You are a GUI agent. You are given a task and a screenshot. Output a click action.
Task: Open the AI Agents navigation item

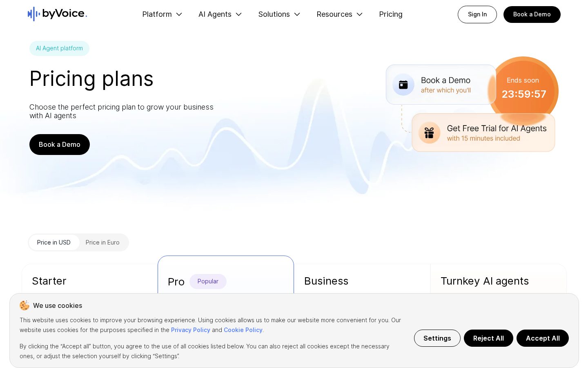[215, 14]
